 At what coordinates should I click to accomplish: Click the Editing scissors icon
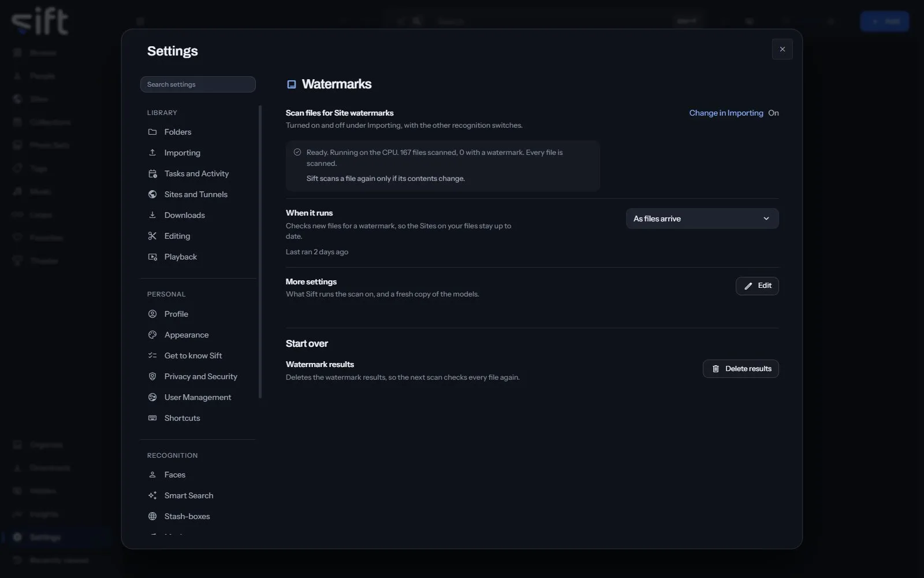(x=152, y=236)
